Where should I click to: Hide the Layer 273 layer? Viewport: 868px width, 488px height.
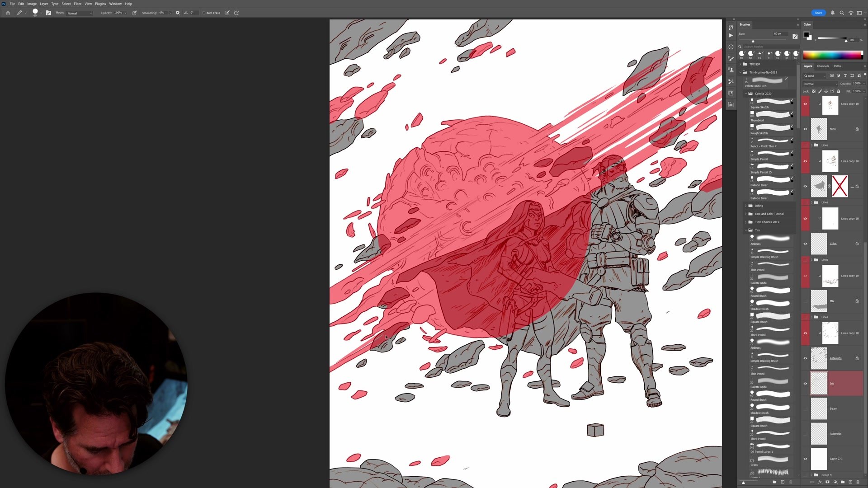pos(805,459)
